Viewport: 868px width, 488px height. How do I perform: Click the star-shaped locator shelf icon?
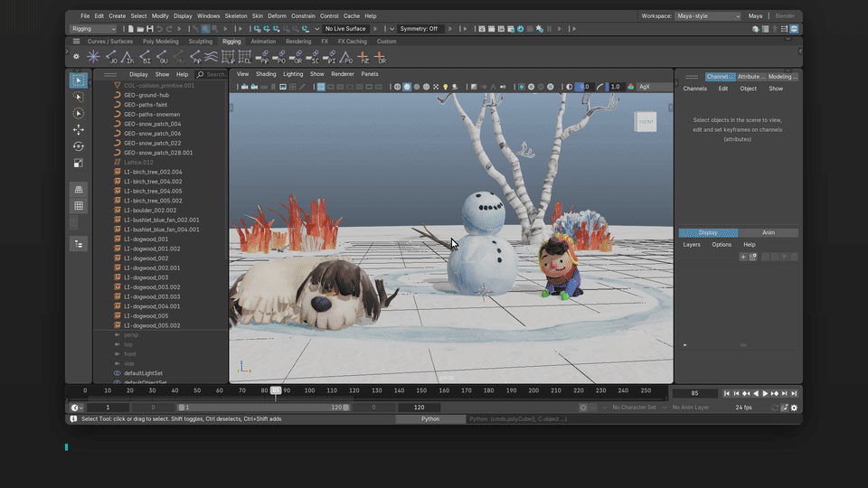(x=93, y=56)
